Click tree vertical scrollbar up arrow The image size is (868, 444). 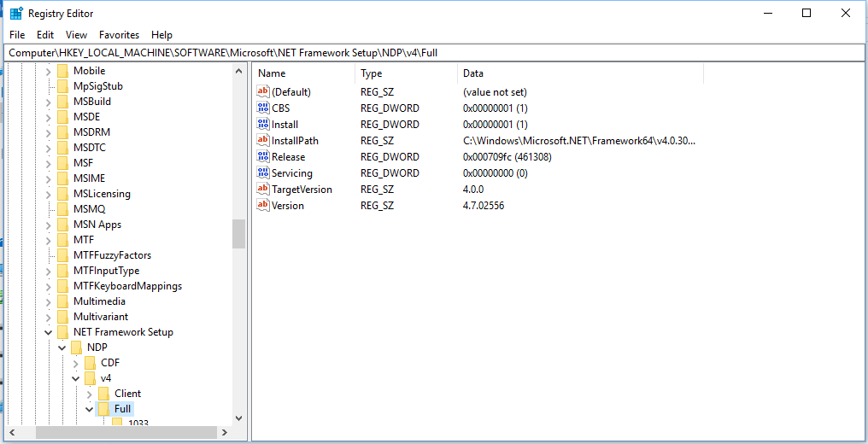pos(238,71)
